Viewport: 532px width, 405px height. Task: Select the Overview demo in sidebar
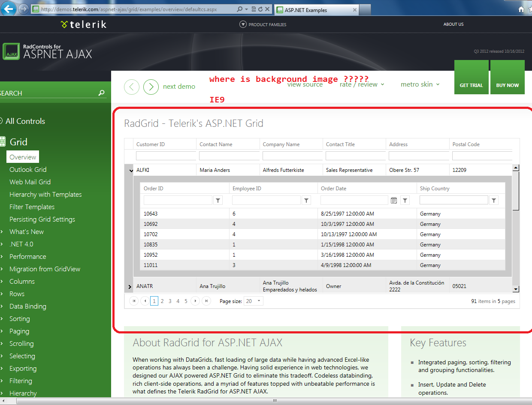coord(23,157)
